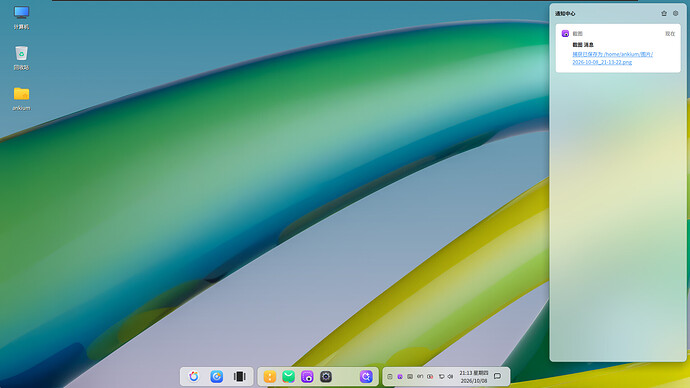Open the saved screenshot path link
Viewport: 690px width, 388px height.
pyautogui.click(x=613, y=58)
